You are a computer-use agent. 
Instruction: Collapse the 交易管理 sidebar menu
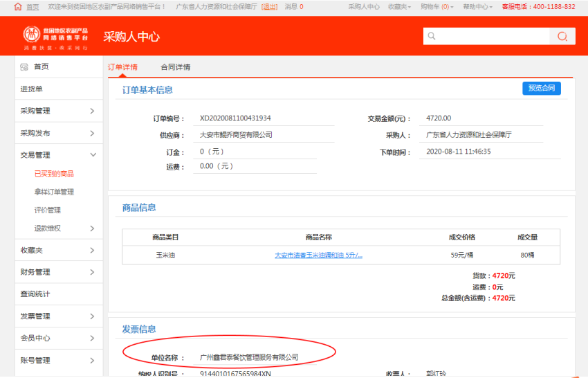coord(93,155)
